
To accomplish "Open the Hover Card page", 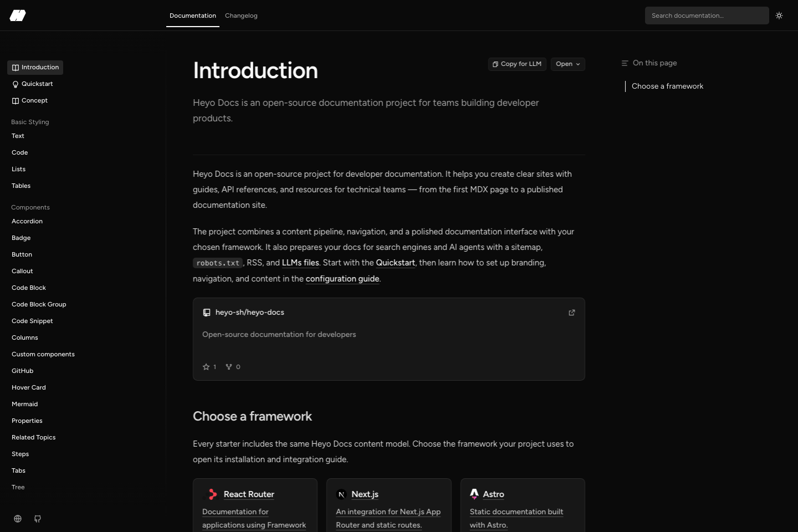I will pyautogui.click(x=29, y=388).
